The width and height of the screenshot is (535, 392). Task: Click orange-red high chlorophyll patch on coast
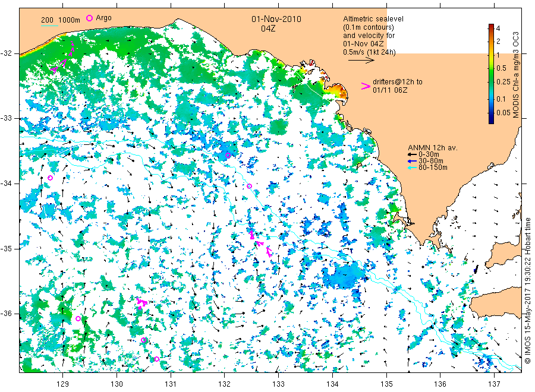338,91
